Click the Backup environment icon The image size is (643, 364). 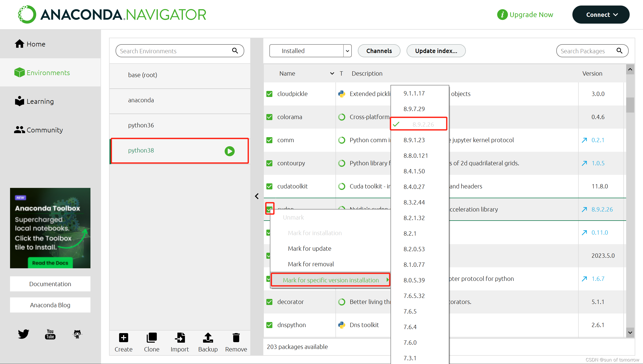coord(208,338)
